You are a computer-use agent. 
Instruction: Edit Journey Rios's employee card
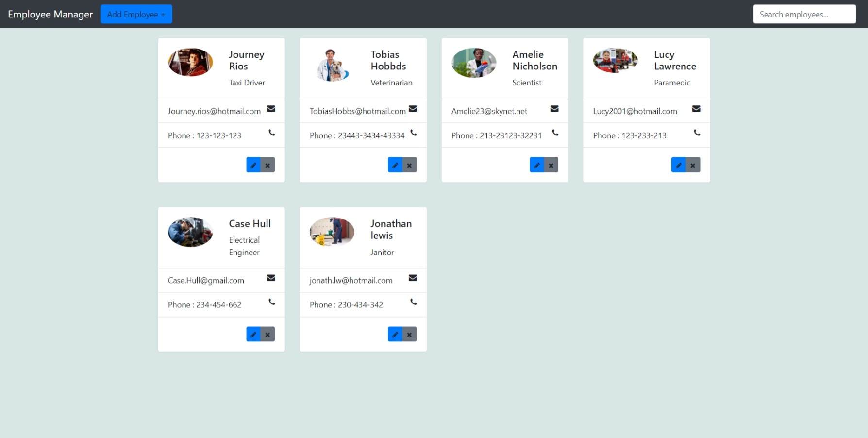253,165
